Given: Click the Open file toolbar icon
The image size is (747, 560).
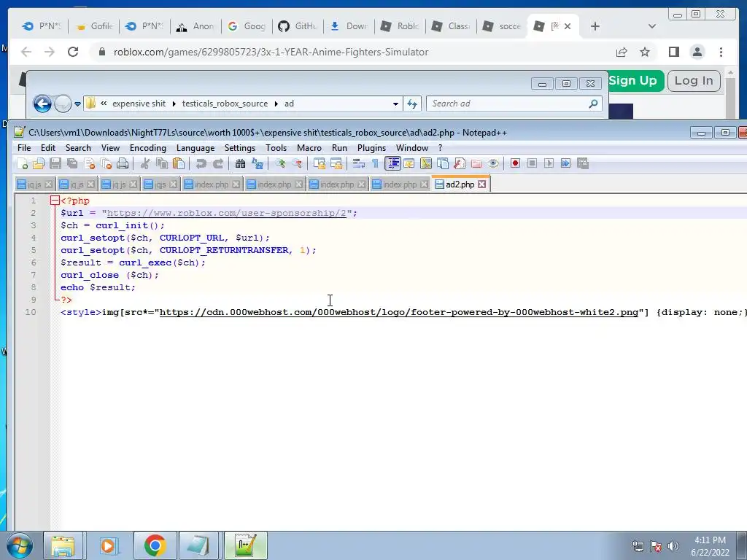Looking at the screenshot, I should click(x=39, y=164).
